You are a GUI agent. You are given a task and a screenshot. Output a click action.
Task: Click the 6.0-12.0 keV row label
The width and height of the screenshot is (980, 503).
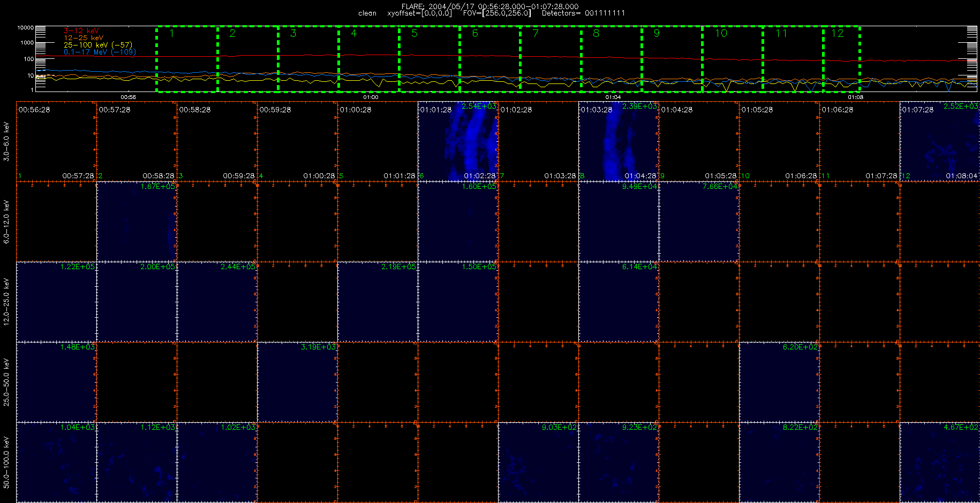point(6,222)
